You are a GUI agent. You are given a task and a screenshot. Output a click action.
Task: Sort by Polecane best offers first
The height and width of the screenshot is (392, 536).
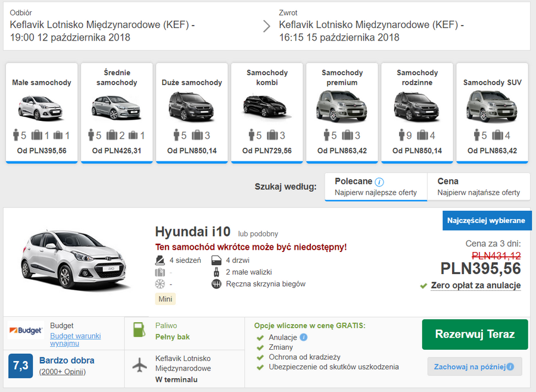point(376,186)
